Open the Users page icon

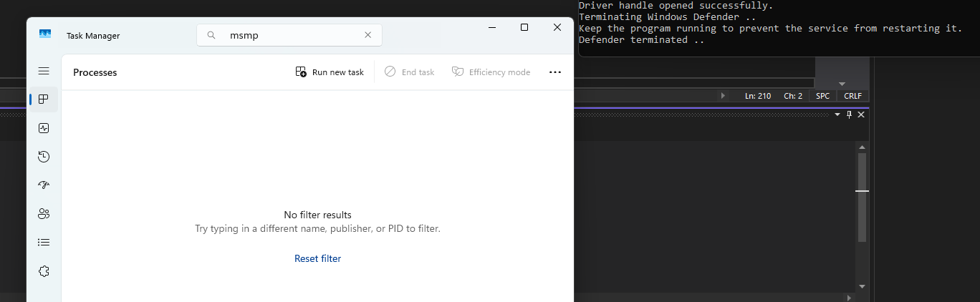click(x=44, y=214)
